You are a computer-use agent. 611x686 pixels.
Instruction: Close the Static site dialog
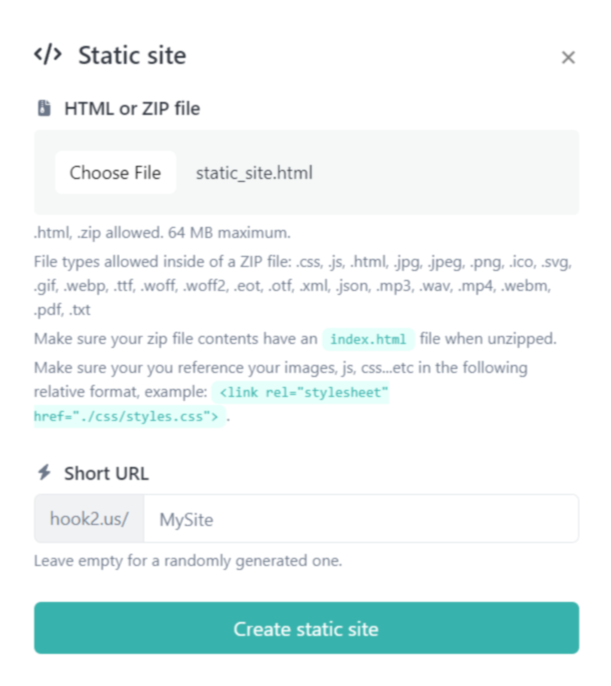tap(568, 58)
